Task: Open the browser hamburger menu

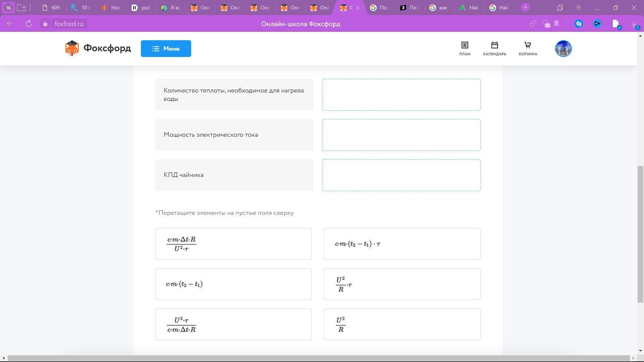Action: pos(578,7)
